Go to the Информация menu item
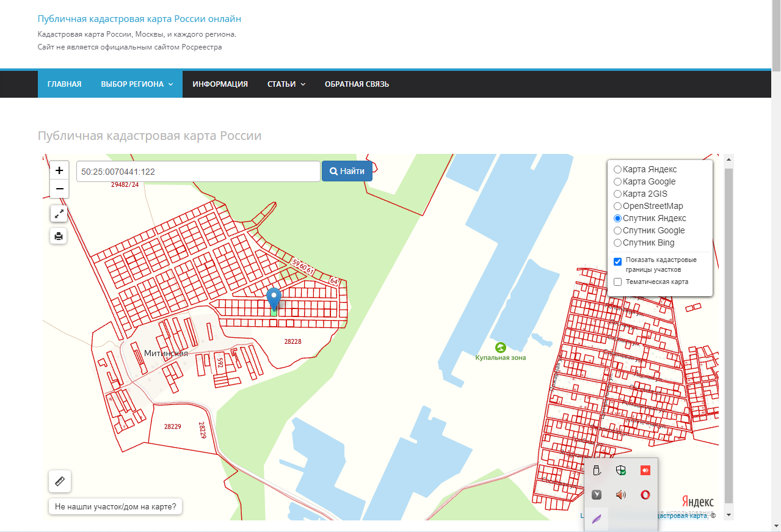 point(220,84)
